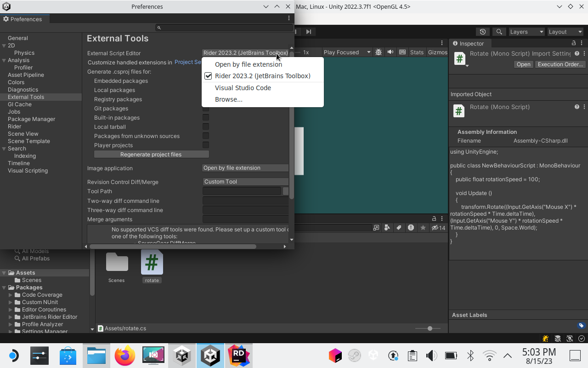Expand the JetBrains Rider Editor package
588x368 pixels.
[11, 317]
